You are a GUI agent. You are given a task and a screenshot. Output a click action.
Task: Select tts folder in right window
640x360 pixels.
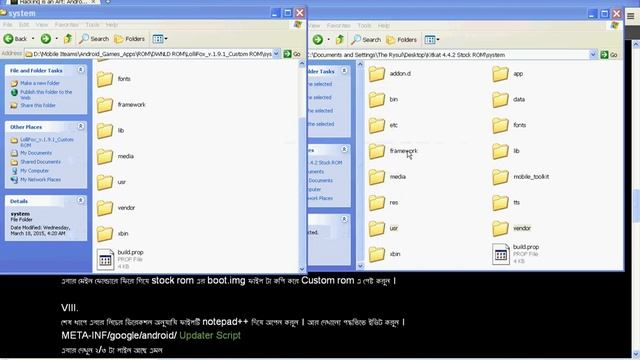506,202
